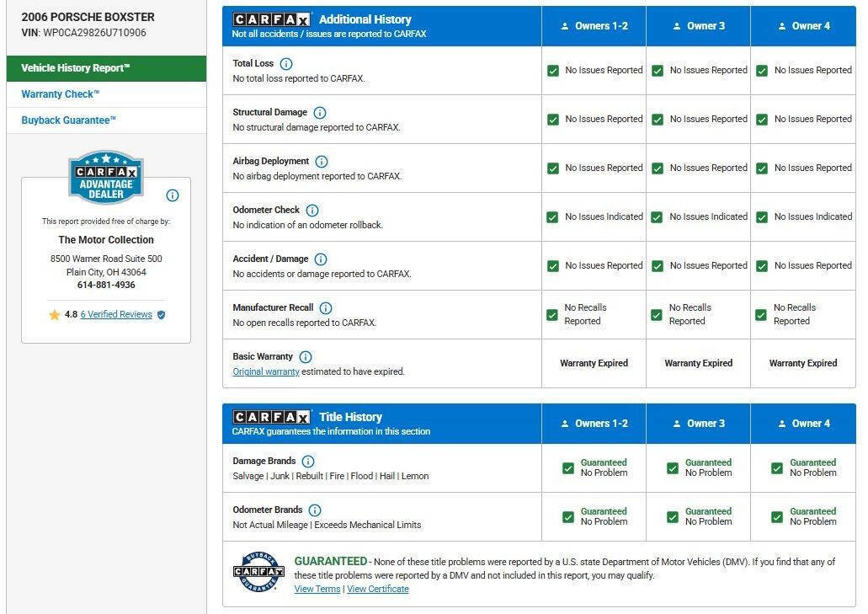This screenshot has width=868, height=614.
Task: Click info icon beside Advantage Dealer badge
Action: (x=173, y=195)
